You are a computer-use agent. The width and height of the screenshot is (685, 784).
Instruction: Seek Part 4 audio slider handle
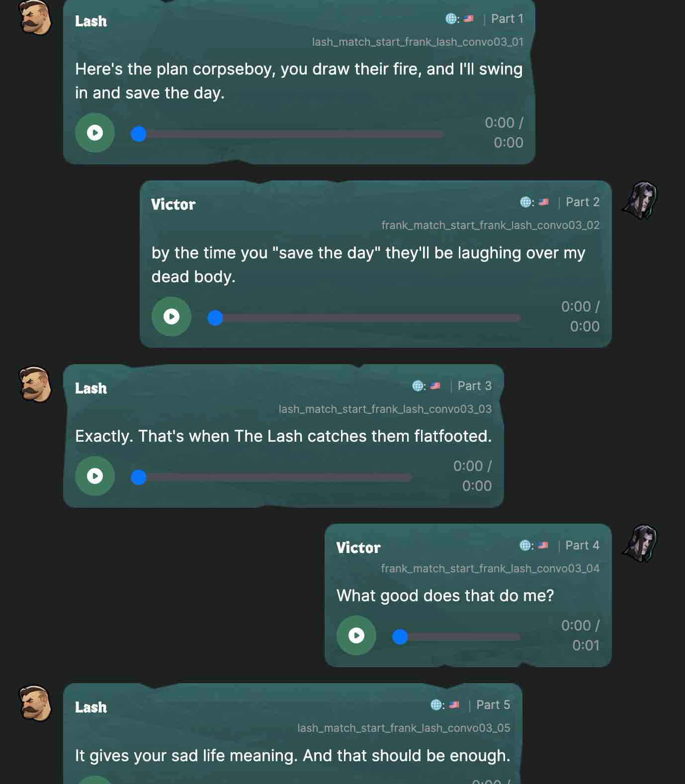[x=400, y=637]
